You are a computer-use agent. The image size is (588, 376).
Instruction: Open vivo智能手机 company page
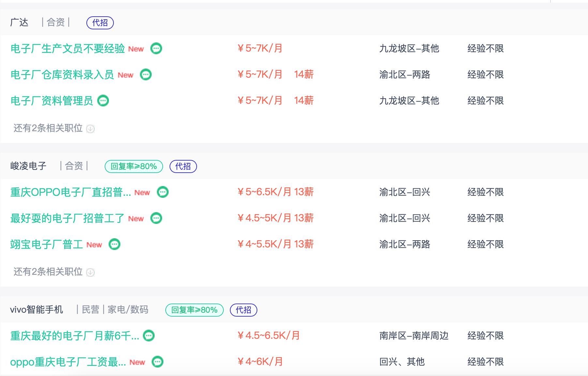(37, 310)
